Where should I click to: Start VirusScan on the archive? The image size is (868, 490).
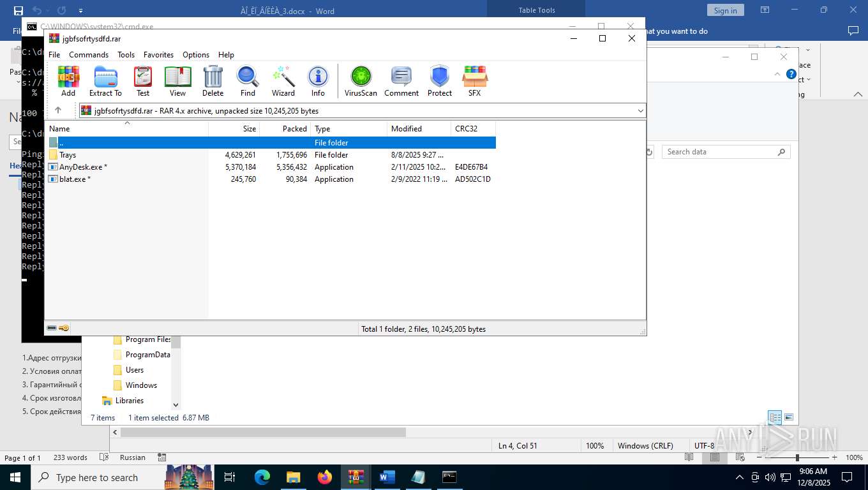click(361, 81)
